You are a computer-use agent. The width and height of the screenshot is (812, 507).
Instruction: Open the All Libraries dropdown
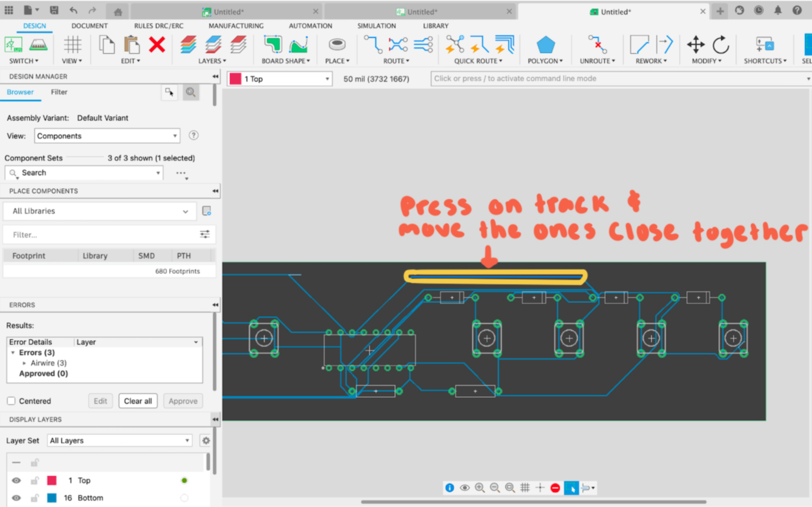point(100,211)
